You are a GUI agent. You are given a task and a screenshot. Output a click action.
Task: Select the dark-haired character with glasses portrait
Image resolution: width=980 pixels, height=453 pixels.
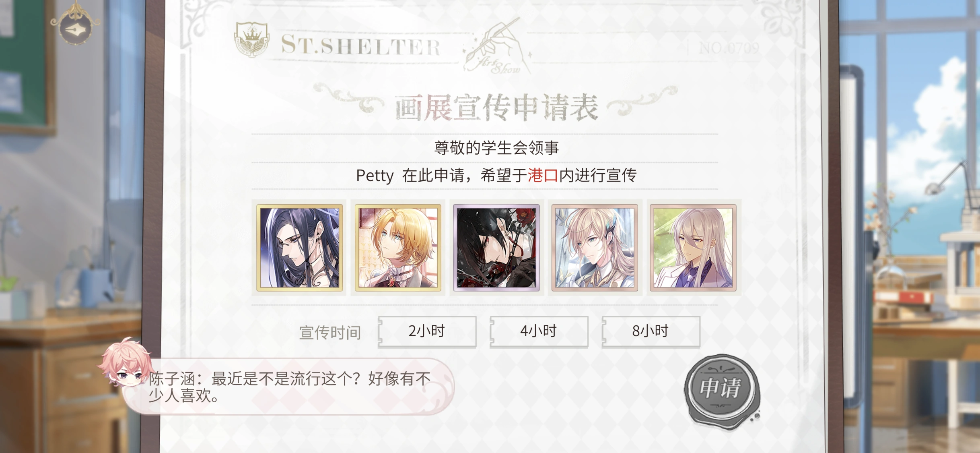[x=300, y=248]
